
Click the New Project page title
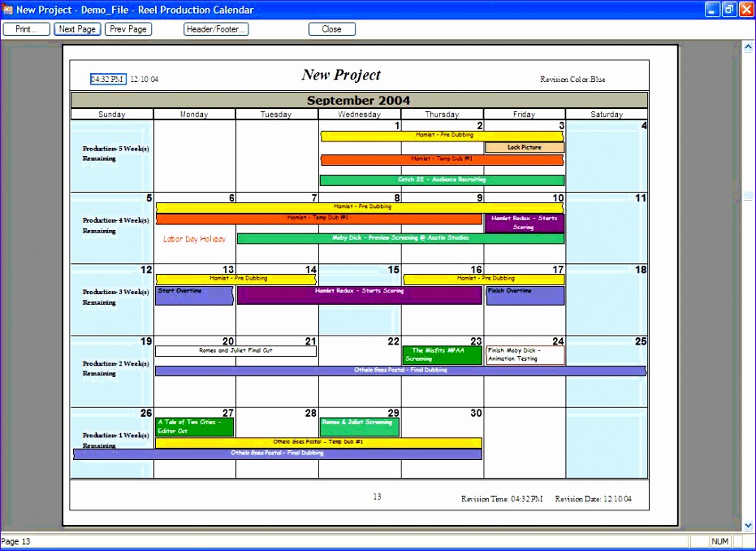pyautogui.click(x=341, y=75)
